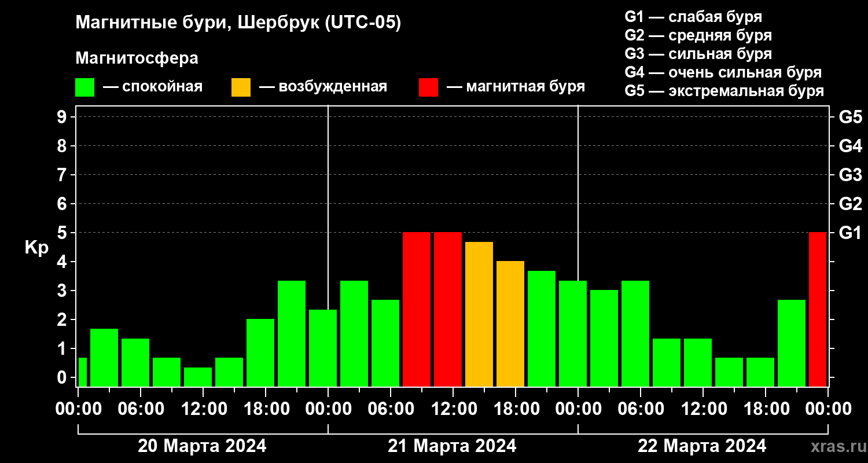868x463 pixels.
Task: Click the narrow green bar at the start of 20 March
Action: 83,372
